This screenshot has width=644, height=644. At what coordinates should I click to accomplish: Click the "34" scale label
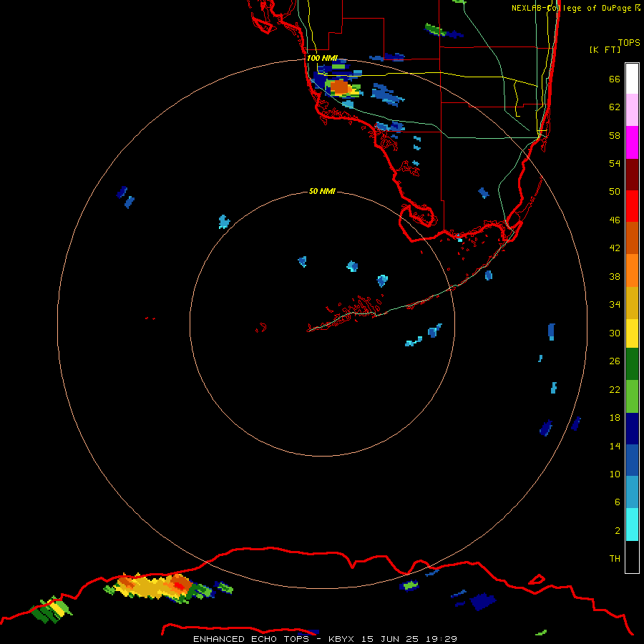click(615, 305)
